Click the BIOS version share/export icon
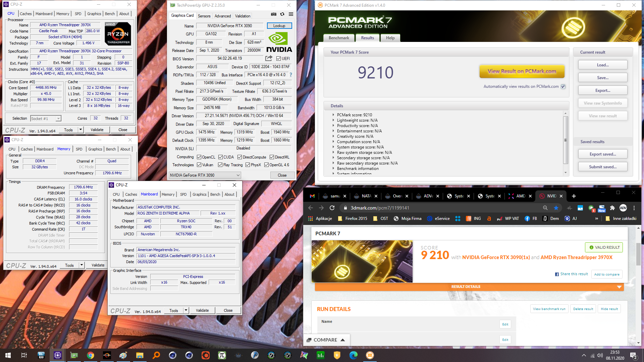The height and width of the screenshot is (362, 644). [269, 58]
